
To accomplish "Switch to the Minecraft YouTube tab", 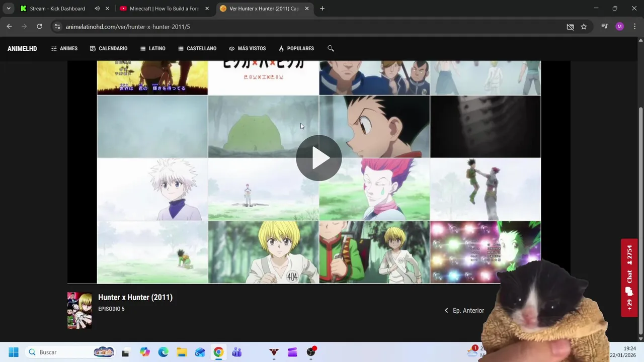I will (x=164, y=9).
